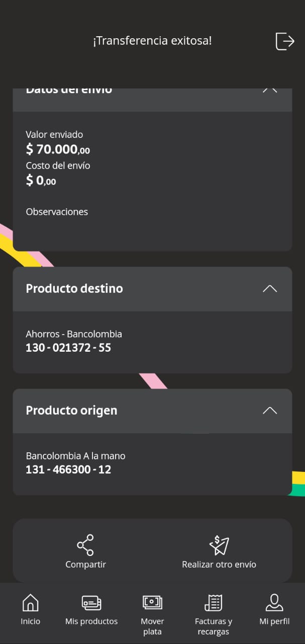The height and width of the screenshot is (644, 305).
Task: Collapse the Producto destino section
Action: (x=270, y=289)
